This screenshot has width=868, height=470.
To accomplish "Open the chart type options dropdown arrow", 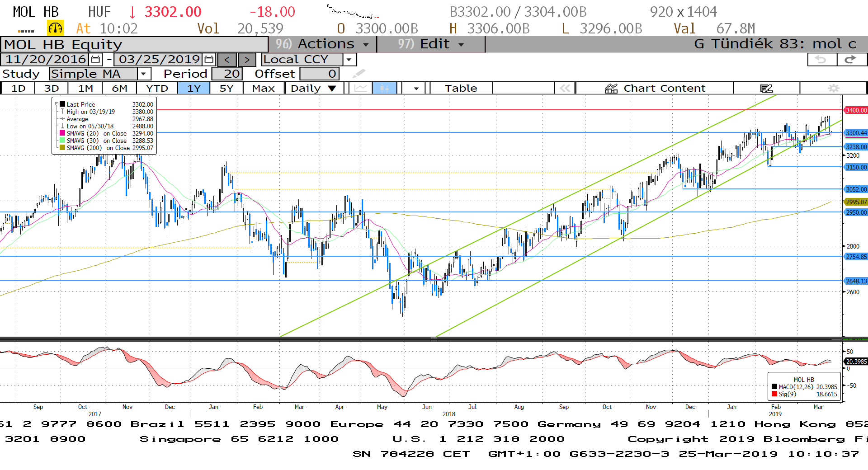I will pos(416,88).
